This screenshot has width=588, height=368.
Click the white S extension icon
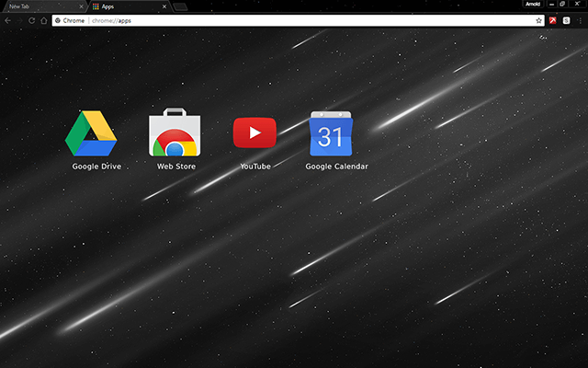(x=566, y=20)
